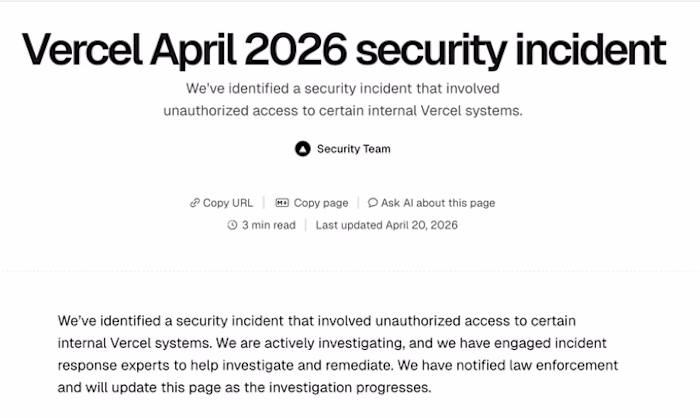Click "unauthorized access to certain internal" subtitle line
The width and height of the screenshot is (700, 418).
[x=343, y=110]
